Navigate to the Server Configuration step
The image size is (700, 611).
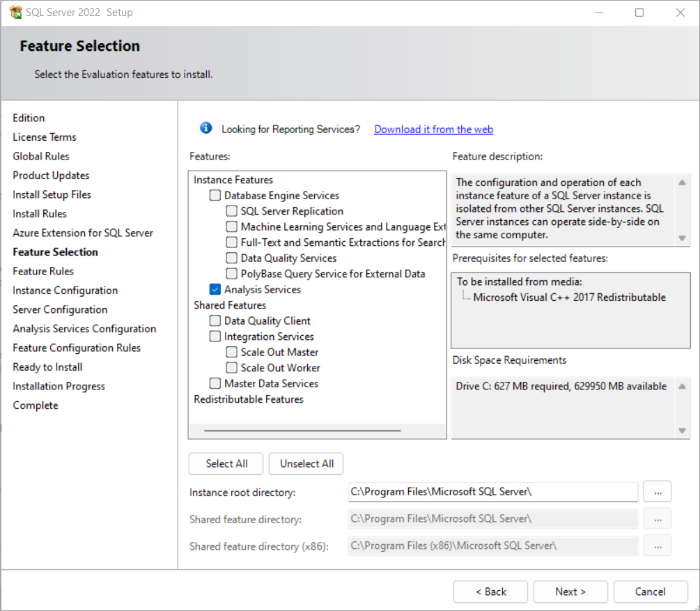pos(60,309)
